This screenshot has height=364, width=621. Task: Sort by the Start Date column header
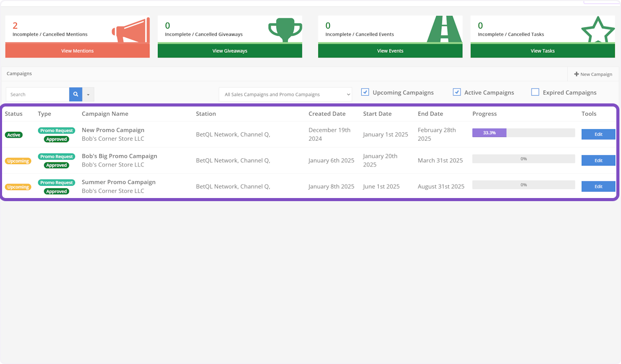point(377,113)
